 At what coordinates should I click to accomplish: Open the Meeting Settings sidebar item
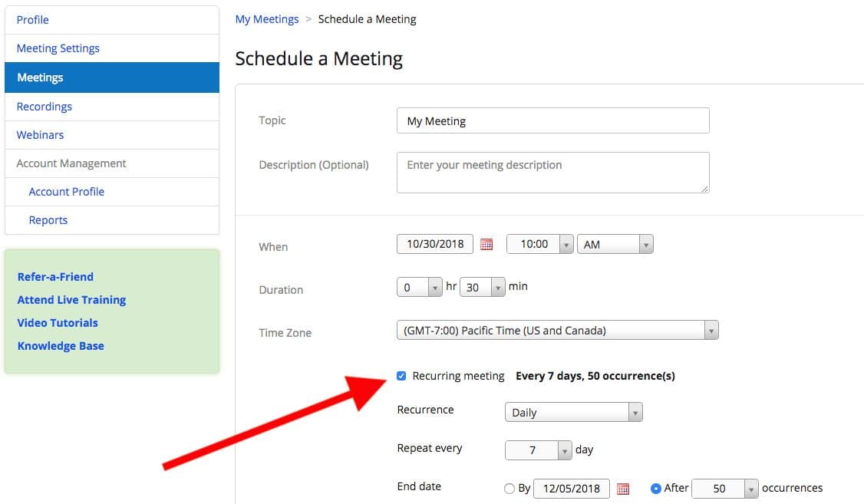click(x=58, y=48)
